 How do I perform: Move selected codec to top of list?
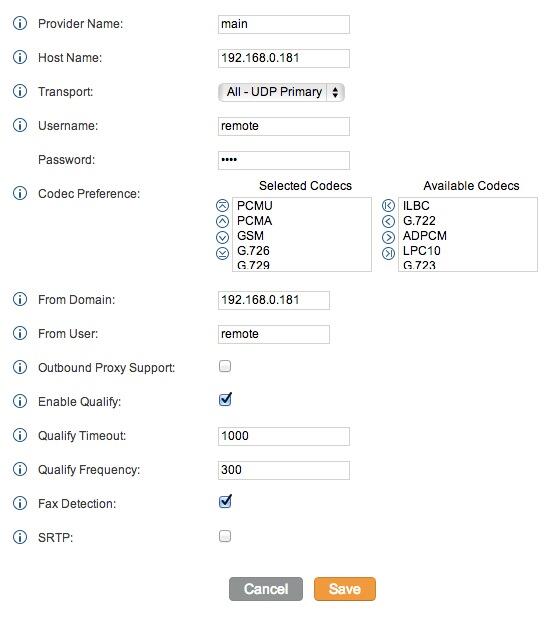click(222, 205)
